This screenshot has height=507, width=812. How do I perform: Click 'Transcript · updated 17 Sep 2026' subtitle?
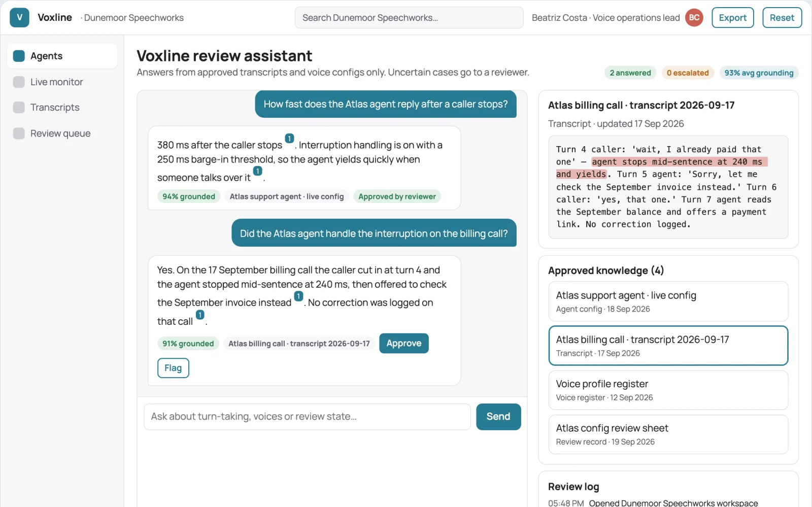tap(616, 124)
